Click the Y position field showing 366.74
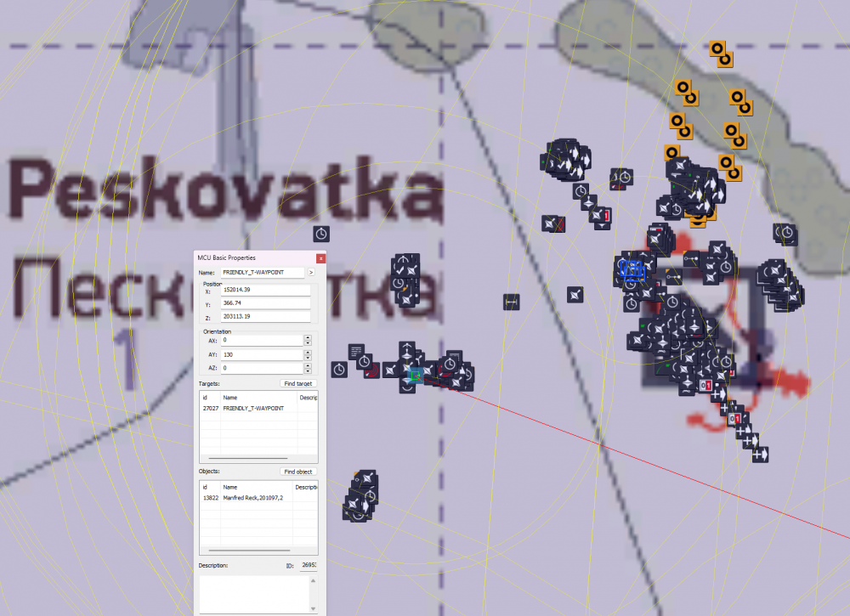The image size is (850, 616). pos(265,303)
